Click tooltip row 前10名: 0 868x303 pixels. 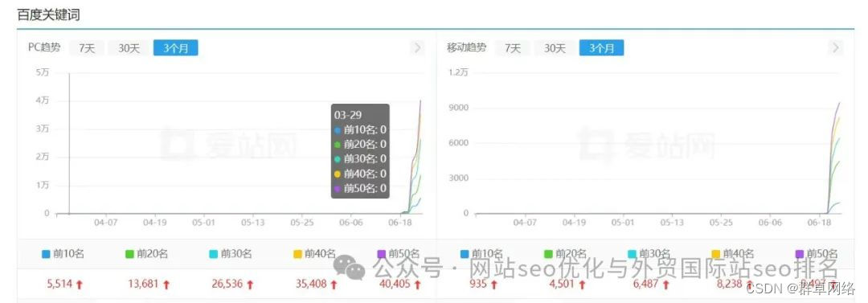360,129
